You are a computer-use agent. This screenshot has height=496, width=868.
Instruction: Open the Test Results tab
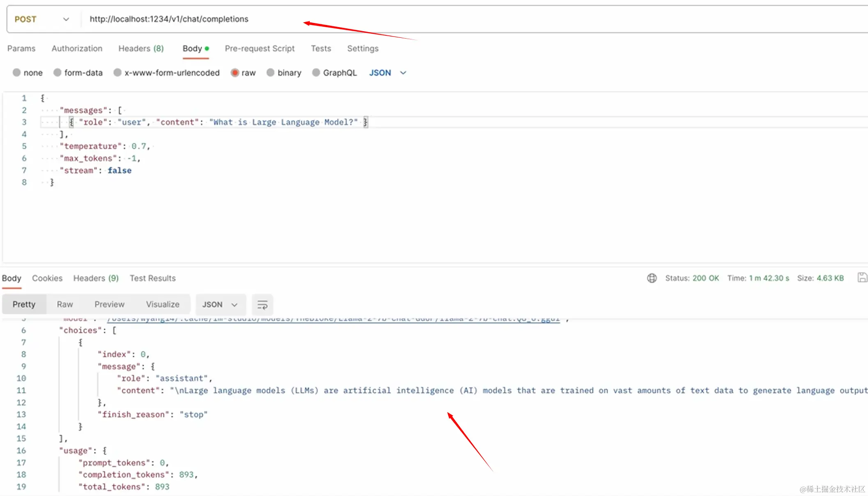[152, 278]
